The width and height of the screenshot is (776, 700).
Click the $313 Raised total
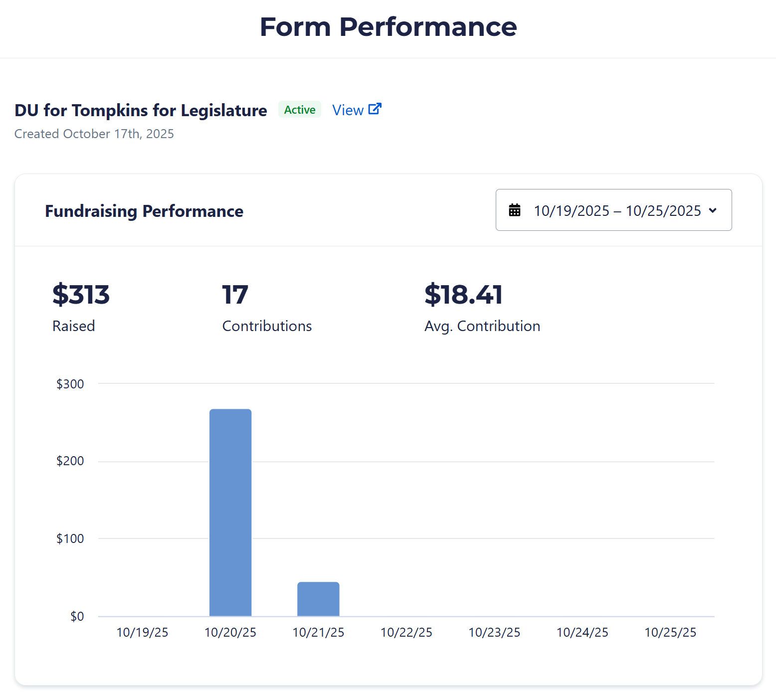pos(81,295)
